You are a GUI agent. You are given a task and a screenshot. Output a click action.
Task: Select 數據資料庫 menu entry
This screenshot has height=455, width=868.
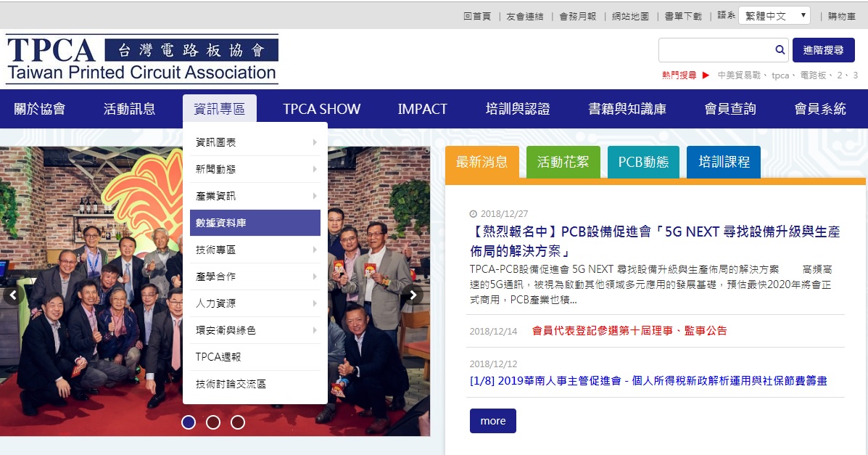(x=255, y=223)
